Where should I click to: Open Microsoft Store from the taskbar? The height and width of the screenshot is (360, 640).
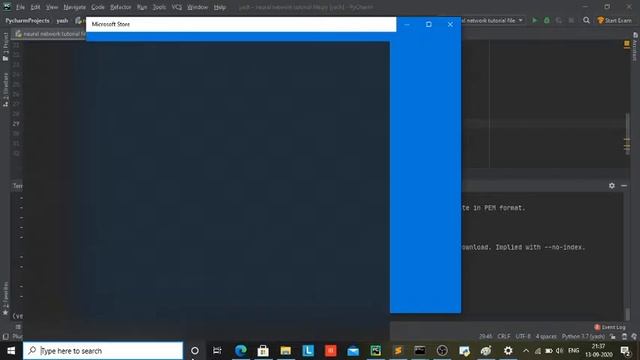263,351
